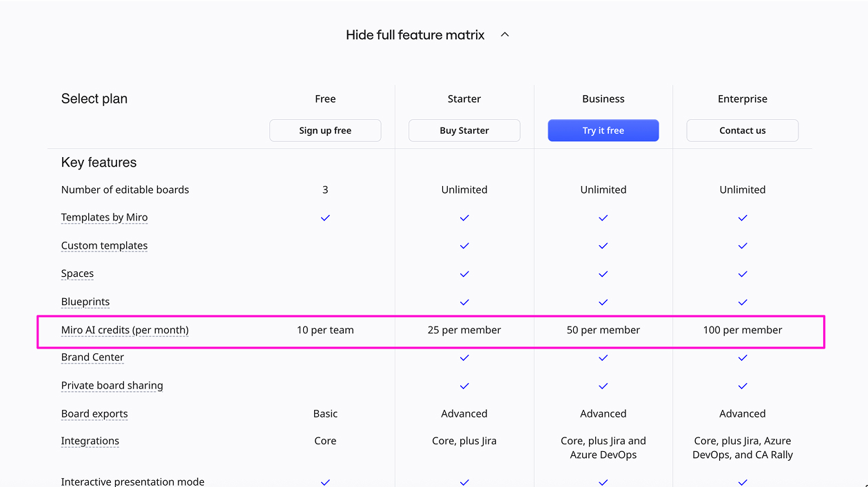This screenshot has height=487, width=868.
Task: Click the 'Core, plus Jira' integrations value
Action: [x=464, y=441]
